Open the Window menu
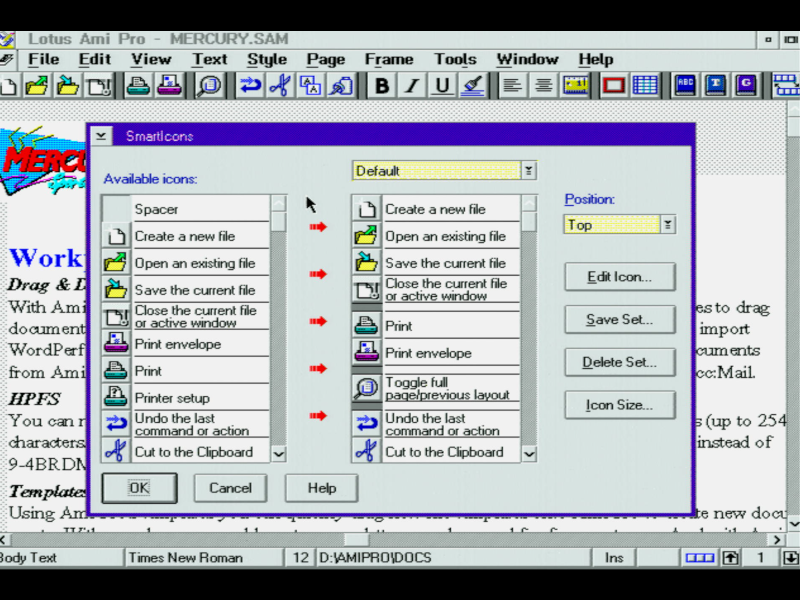This screenshot has width=800, height=600. 528,59
